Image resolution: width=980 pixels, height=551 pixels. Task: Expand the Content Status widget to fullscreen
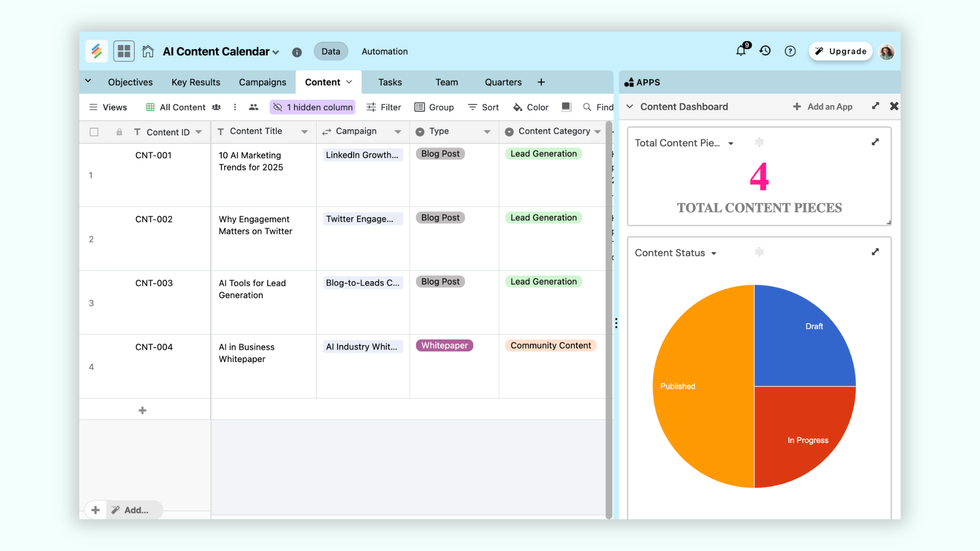875,252
